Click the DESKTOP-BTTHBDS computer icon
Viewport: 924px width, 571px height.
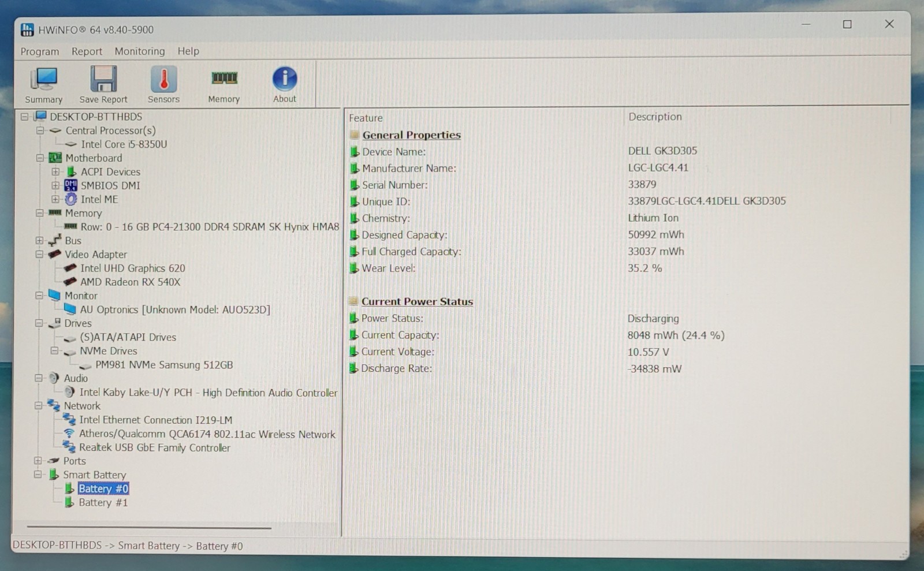tap(40, 116)
